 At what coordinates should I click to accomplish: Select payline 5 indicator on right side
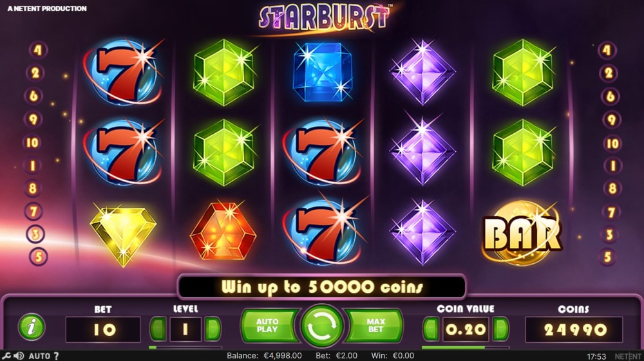[x=607, y=257]
